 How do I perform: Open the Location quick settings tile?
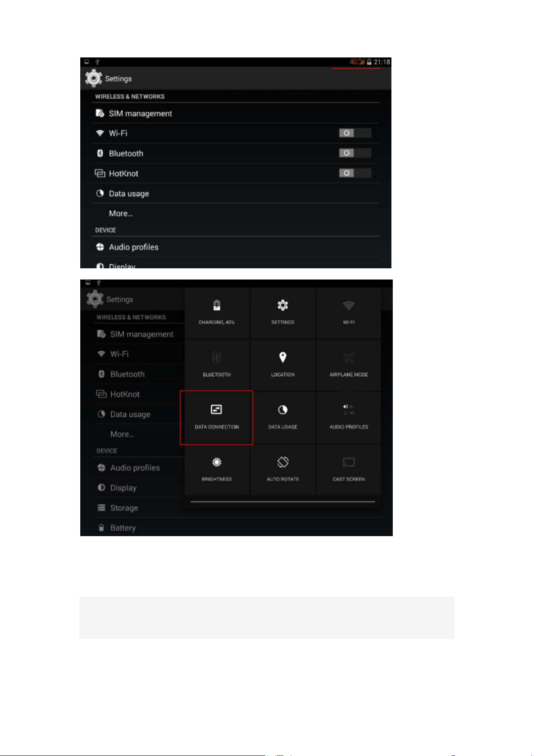coord(282,365)
